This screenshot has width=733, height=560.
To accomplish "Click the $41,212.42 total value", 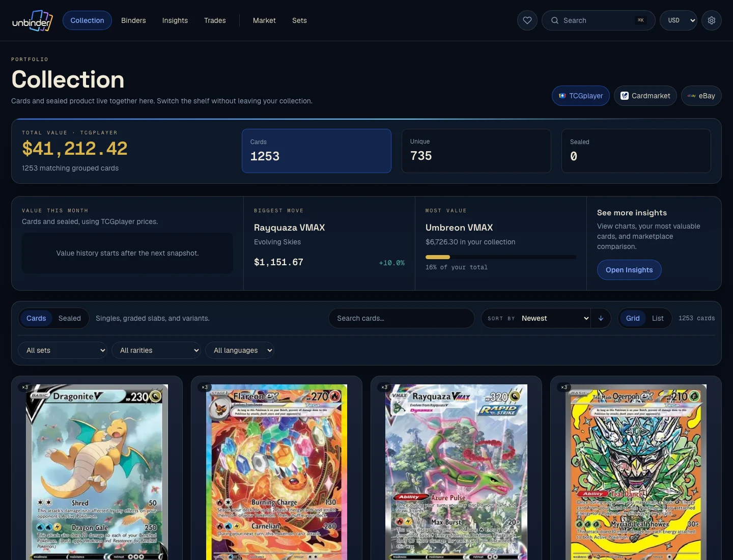I will pyautogui.click(x=74, y=149).
